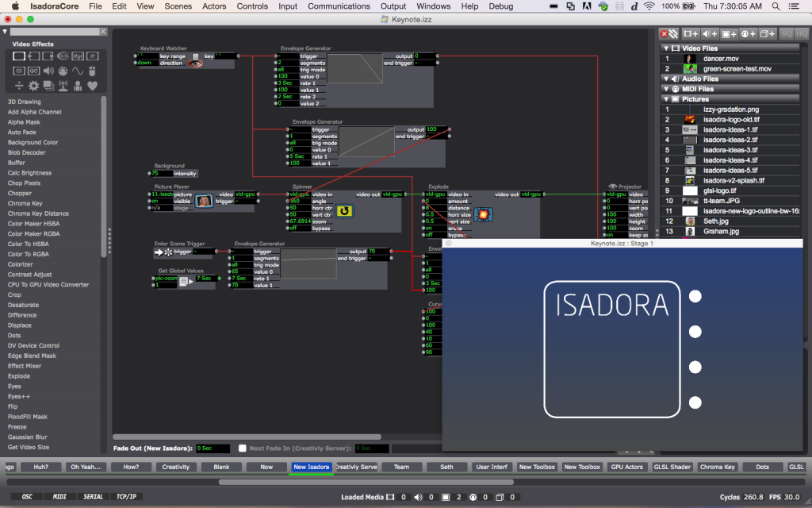Toggle the Projector actor eye icon
The width and height of the screenshot is (812, 508).
click(x=612, y=187)
